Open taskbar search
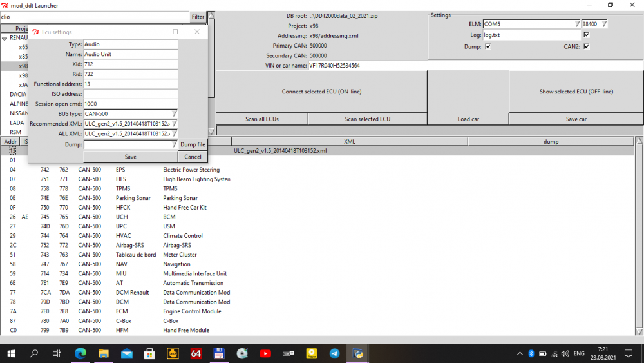Screen dimensions: 644x363 point(34,353)
